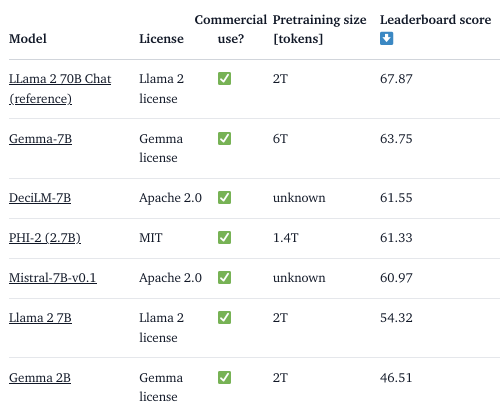Select the MIT license cell
The image size is (500, 408).
(151, 238)
